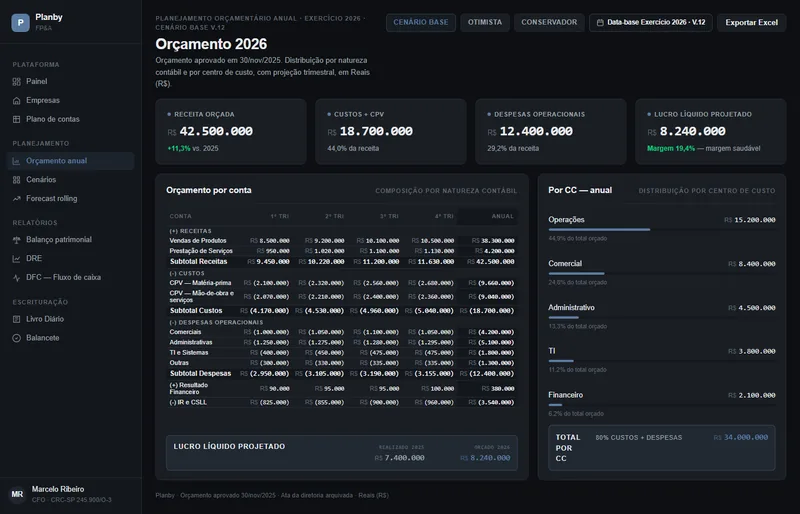Screen dimensions: 800x514
Task: Click the +11,3% vs. 2025 indicator
Action: point(193,149)
